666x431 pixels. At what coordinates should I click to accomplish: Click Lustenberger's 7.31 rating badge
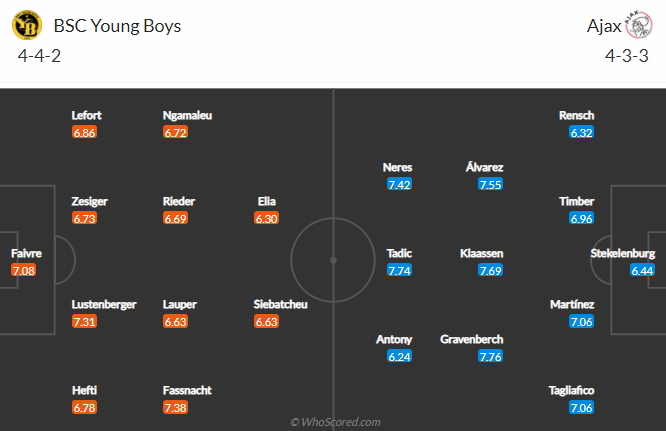[84, 321]
